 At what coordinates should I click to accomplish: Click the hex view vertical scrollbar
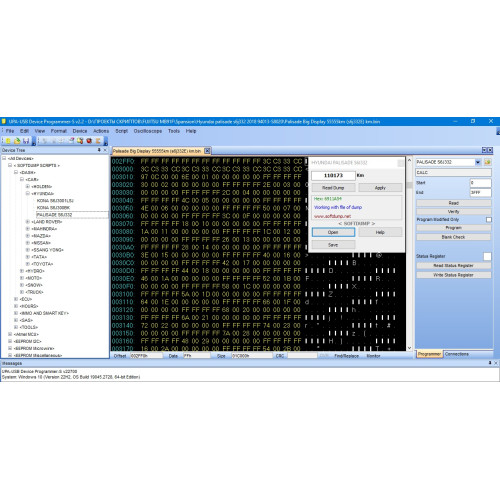pos(409,254)
